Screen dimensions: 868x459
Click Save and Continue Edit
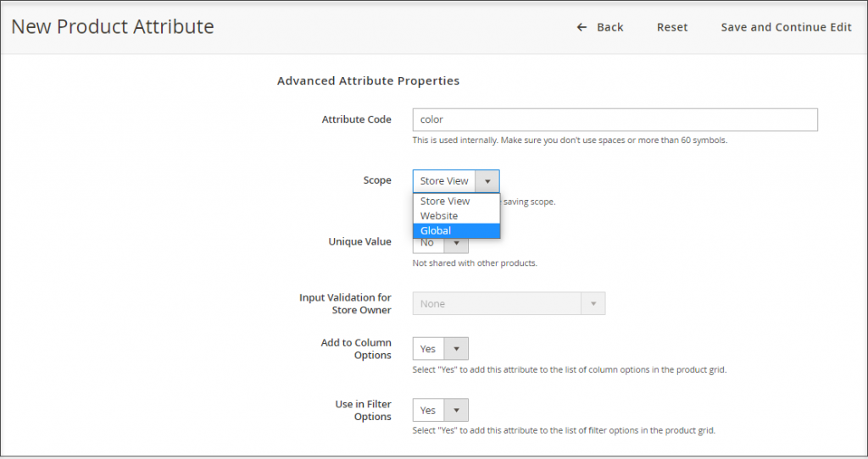coord(786,27)
